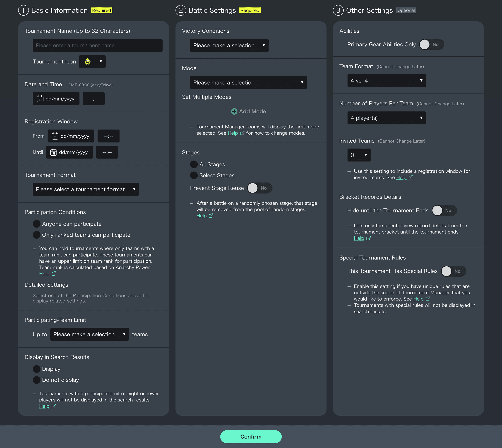Select Only ranked teams can participate

point(36,235)
